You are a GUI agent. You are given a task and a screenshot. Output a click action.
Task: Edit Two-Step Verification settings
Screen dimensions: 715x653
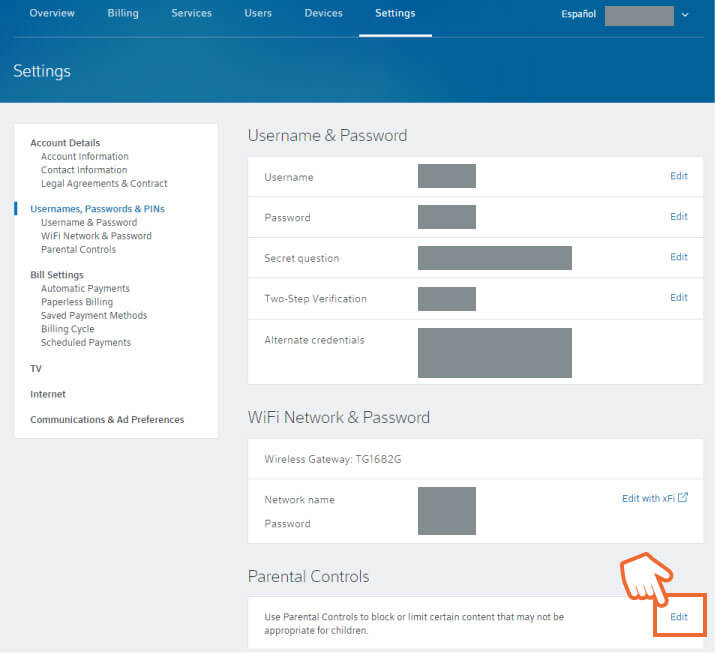[x=678, y=298]
